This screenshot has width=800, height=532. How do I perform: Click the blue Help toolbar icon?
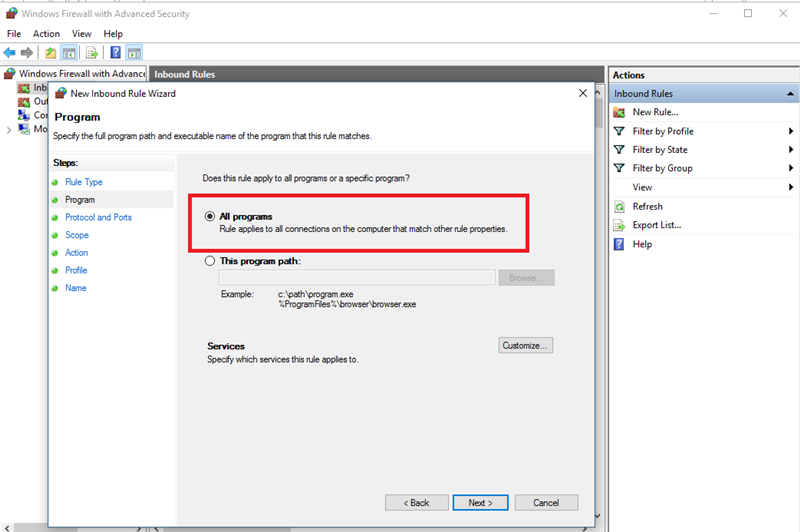tap(116, 52)
